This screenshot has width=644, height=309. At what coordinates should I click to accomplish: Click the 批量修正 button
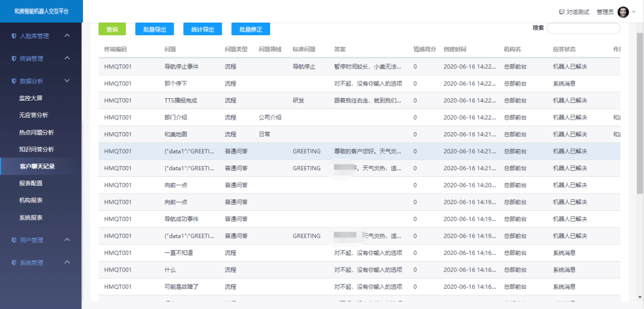coord(250,29)
